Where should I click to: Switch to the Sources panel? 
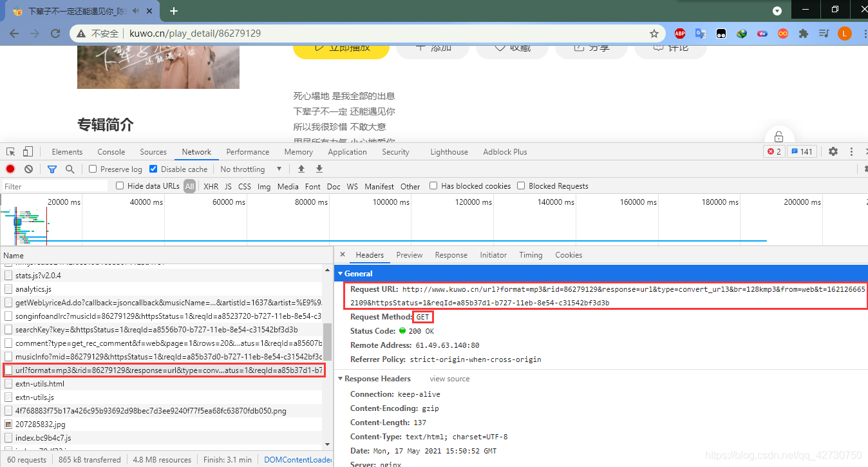[x=153, y=152]
